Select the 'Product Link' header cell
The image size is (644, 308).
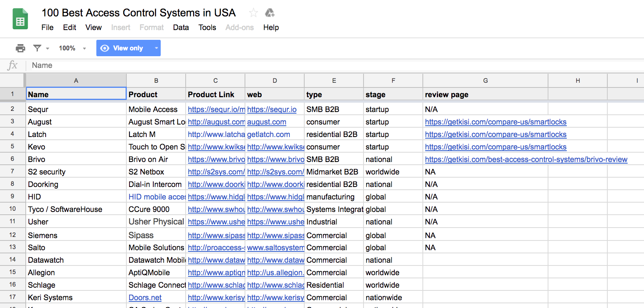click(x=215, y=94)
